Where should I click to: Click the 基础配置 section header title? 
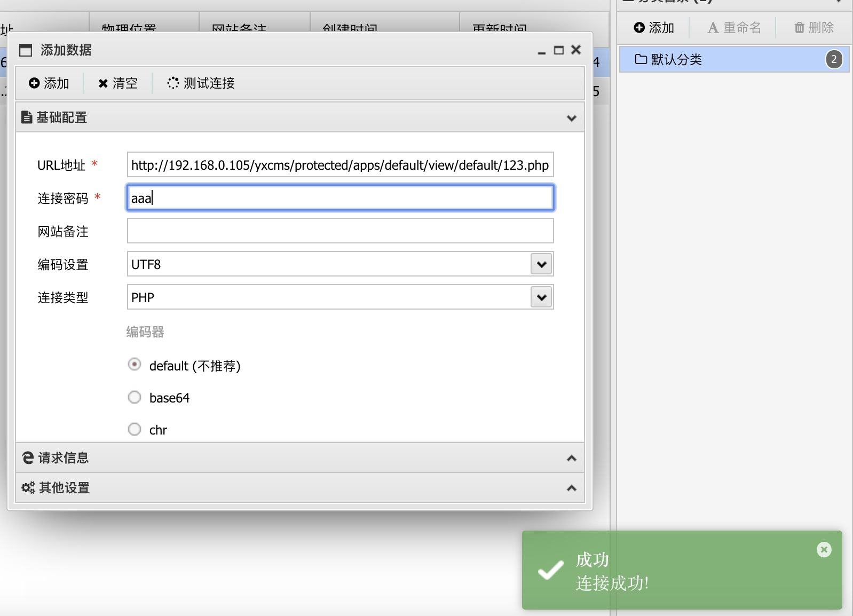point(62,117)
